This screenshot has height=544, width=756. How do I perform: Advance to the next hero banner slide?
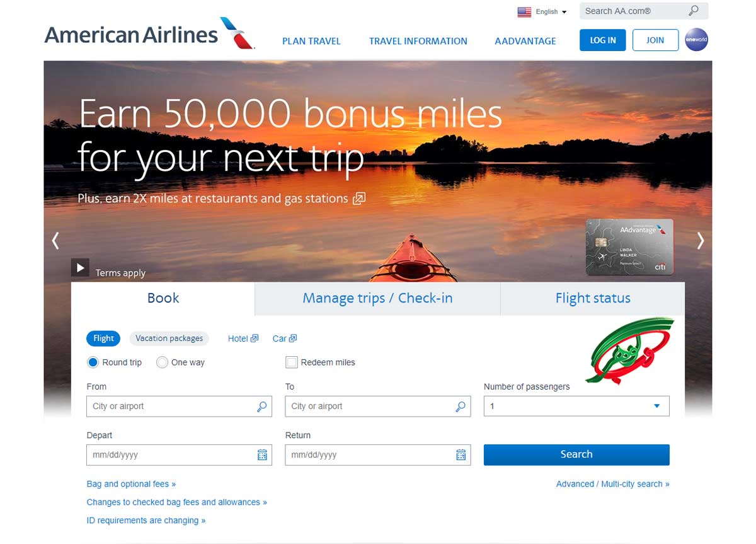(700, 240)
